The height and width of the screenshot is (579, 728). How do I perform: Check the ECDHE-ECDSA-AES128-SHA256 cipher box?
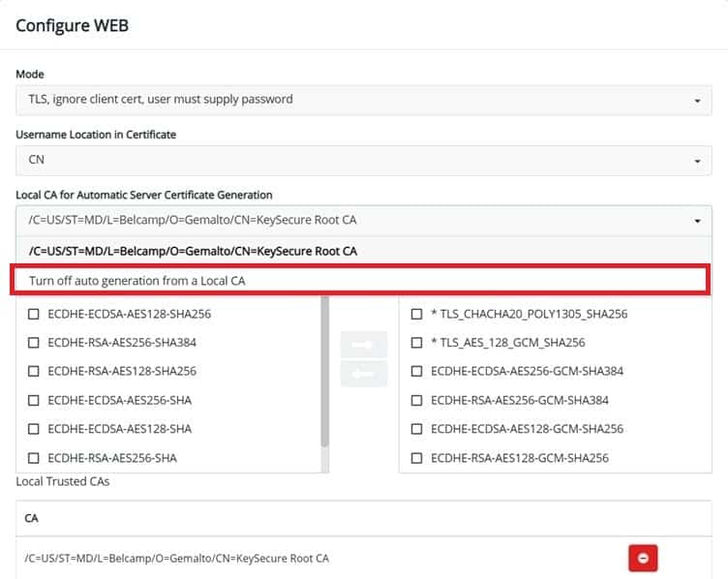click(x=34, y=314)
